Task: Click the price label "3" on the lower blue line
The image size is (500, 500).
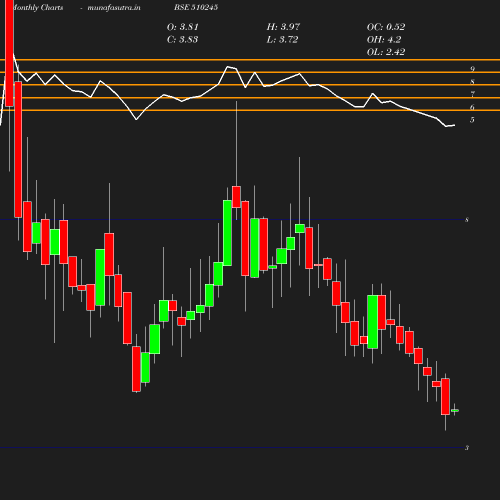Action: point(467,448)
